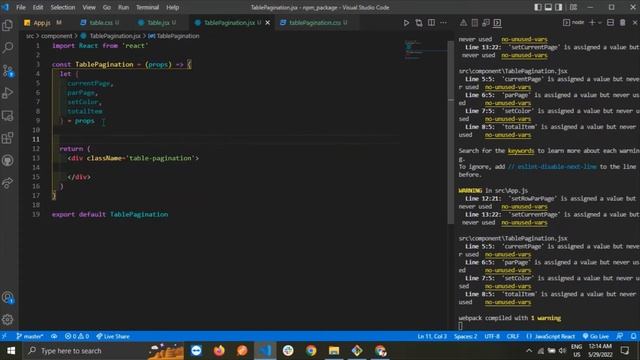Switch to the table.css tab

pos(100,23)
